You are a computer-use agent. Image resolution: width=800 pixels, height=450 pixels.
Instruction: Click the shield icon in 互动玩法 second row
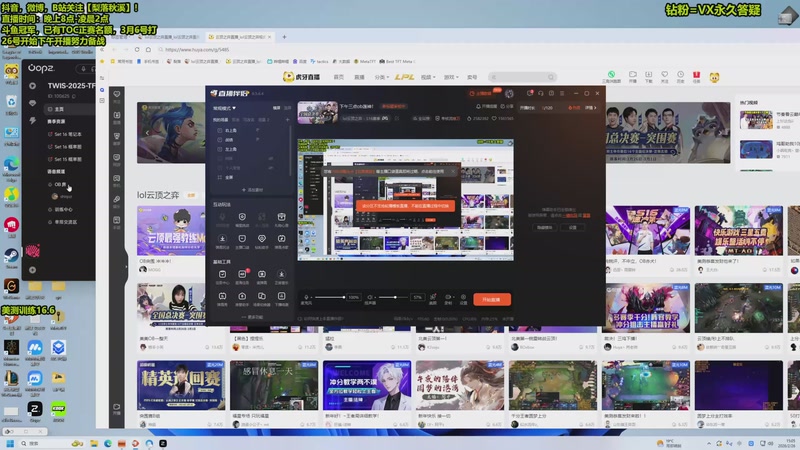(242, 239)
